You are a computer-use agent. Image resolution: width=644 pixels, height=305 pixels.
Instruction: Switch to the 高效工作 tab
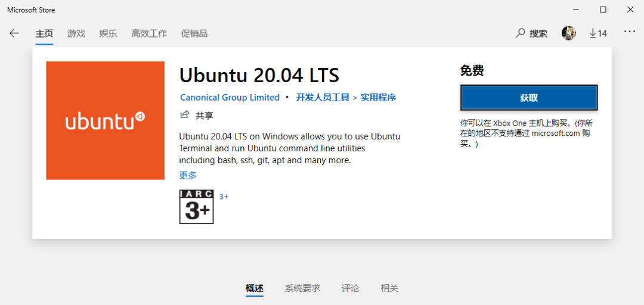pyautogui.click(x=149, y=34)
